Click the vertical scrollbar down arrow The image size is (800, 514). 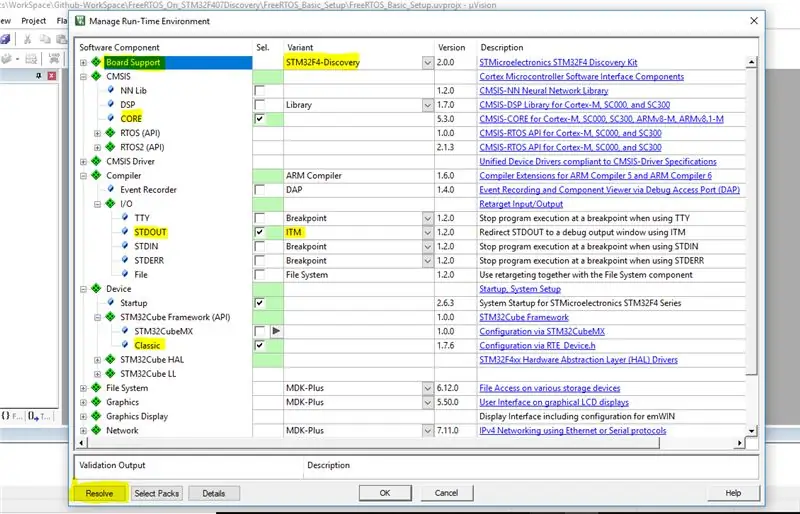(x=751, y=431)
